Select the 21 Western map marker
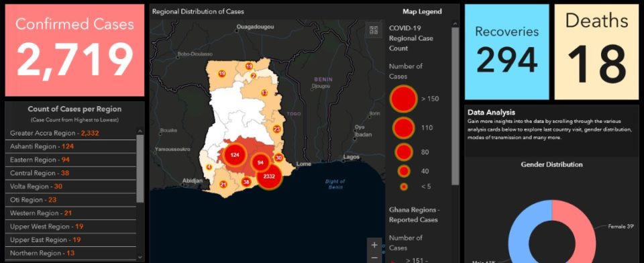 (x=223, y=185)
